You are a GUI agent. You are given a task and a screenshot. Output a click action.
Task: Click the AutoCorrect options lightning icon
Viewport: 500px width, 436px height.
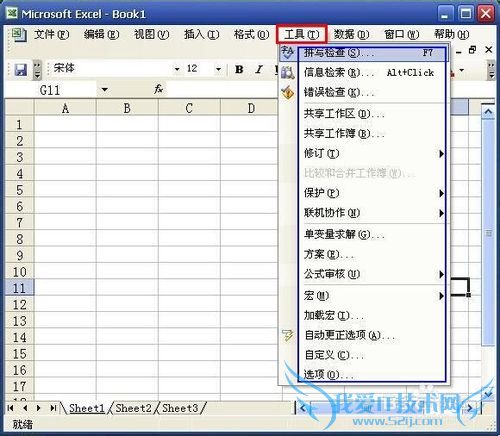287,335
